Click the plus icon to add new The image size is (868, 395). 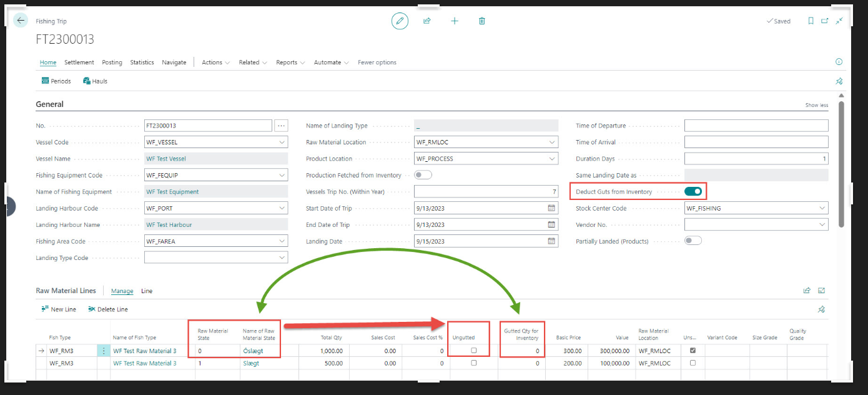pyautogui.click(x=455, y=21)
